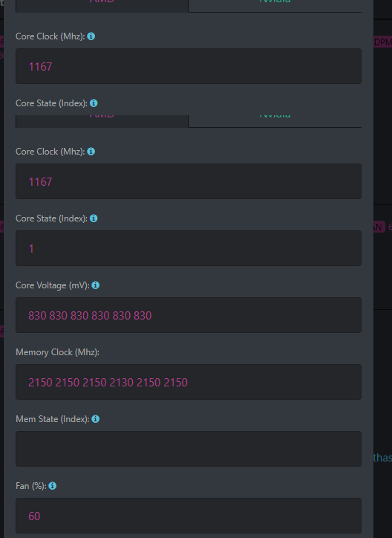Click the topmost Core State (Index) info icon
This screenshot has height=538, width=392.
pyautogui.click(x=94, y=103)
